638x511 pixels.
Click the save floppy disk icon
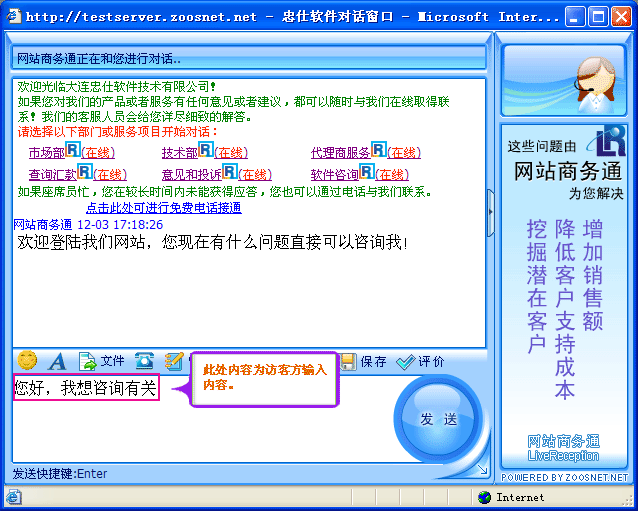coord(349,362)
